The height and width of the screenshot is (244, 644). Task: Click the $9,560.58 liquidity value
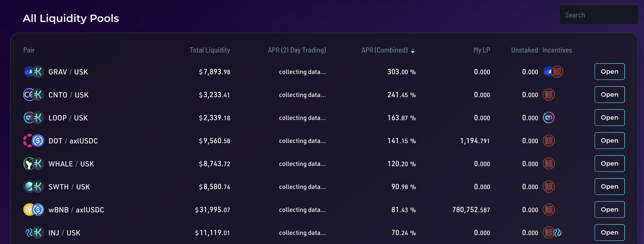pos(214,141)
